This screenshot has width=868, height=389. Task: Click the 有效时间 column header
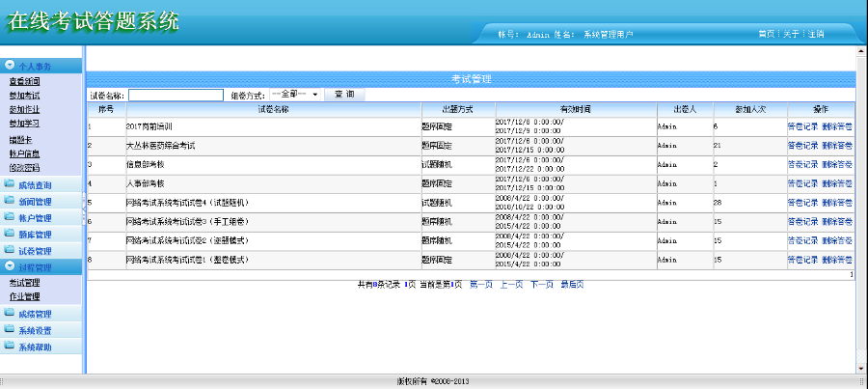577,110
